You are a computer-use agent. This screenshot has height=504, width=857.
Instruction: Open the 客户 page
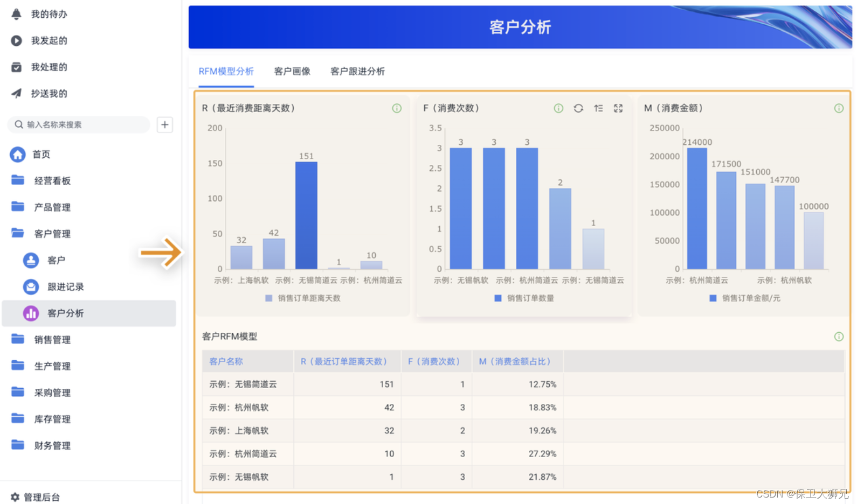tap(56, 260)
